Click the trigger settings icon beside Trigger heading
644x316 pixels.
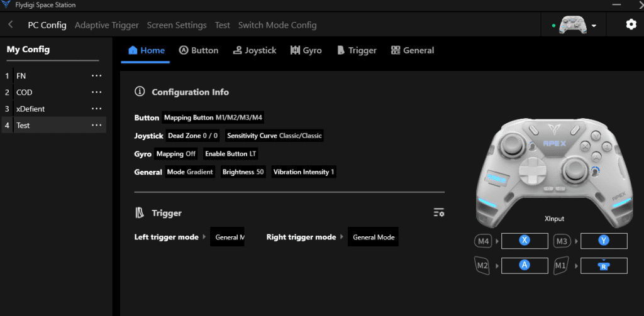439,213
